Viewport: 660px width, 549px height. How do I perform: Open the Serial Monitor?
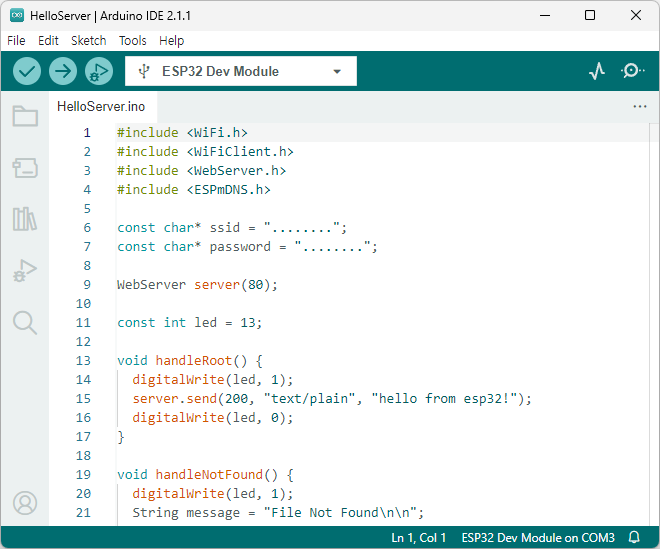(632, 71)
